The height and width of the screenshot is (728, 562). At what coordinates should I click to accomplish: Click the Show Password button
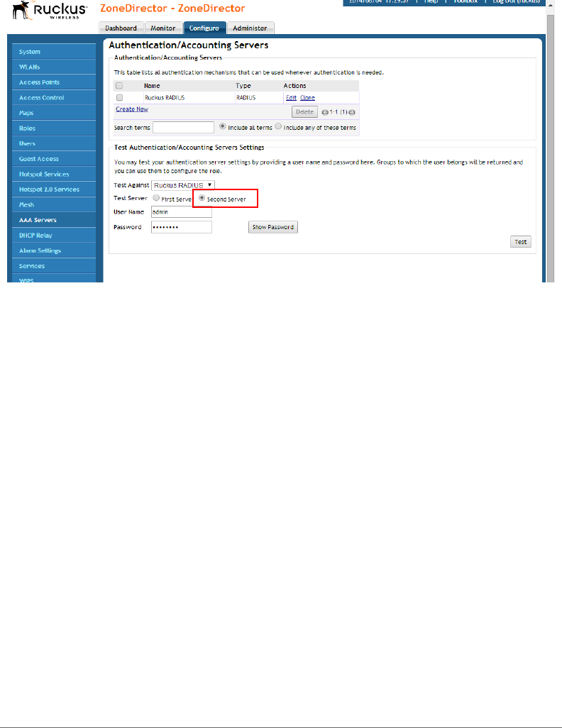[x=273, y=227]
